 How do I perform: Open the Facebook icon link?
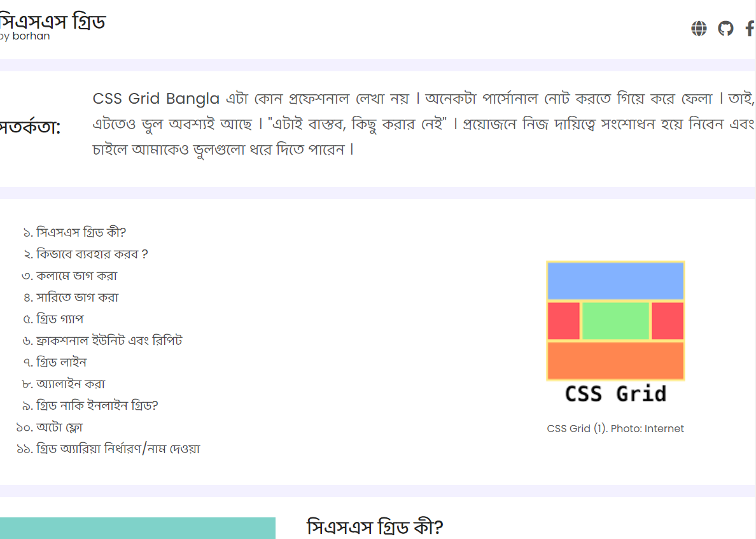click(x=750, y=29)
